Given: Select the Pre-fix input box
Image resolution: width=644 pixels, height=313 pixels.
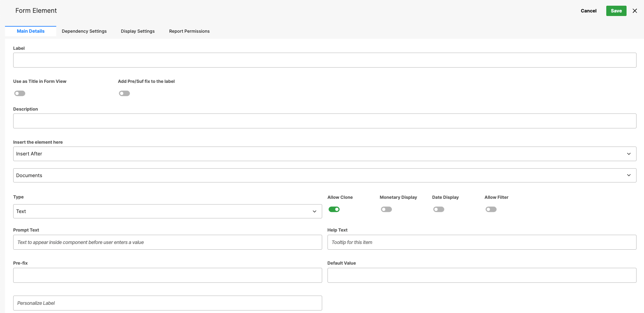Looking at the screenshot, I should [x=168, y=275].
